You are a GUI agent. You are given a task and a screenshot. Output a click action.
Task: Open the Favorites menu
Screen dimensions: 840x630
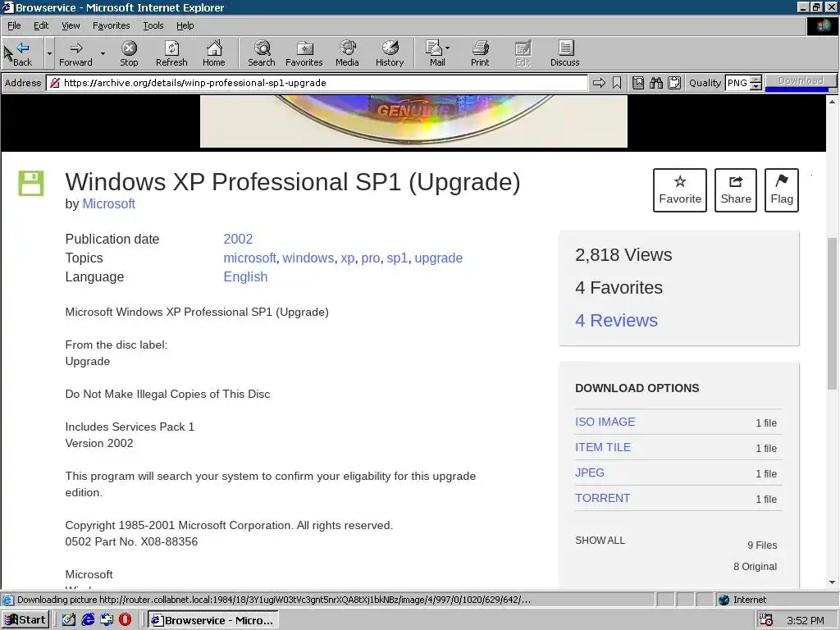pos(111,25)
